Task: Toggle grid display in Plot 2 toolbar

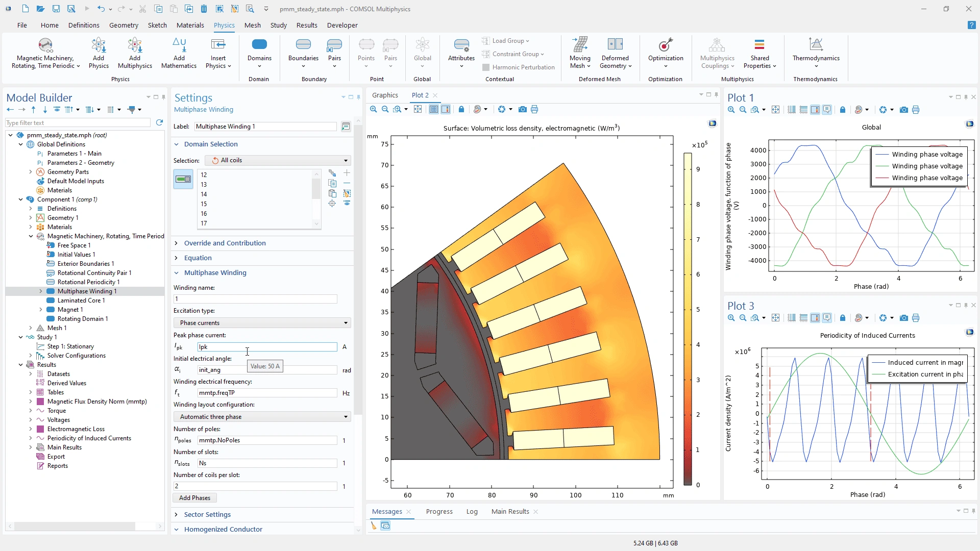Action: tap(434, 109)
